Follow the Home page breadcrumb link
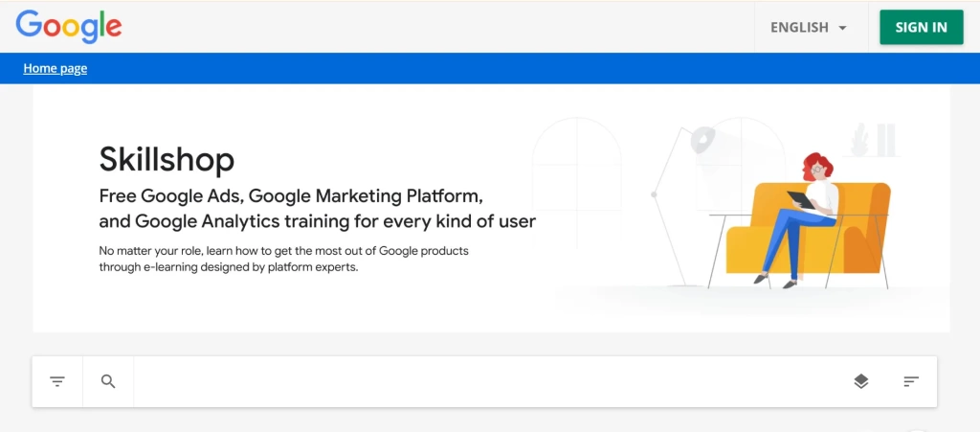980x432 pixels. [55, 69]
